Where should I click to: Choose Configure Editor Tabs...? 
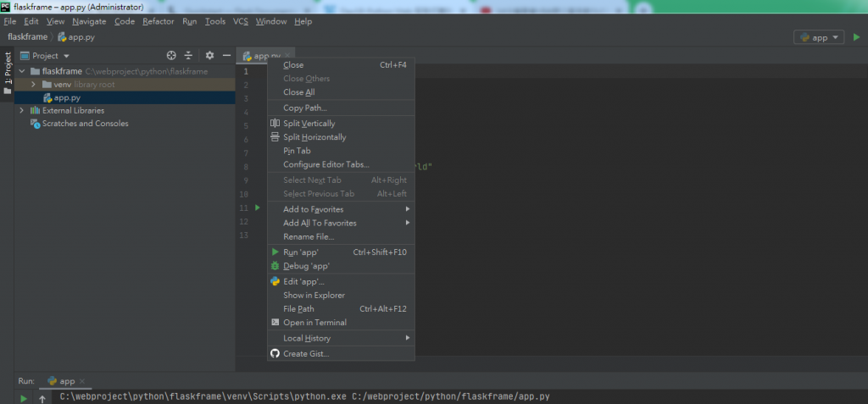click(341, 164)
